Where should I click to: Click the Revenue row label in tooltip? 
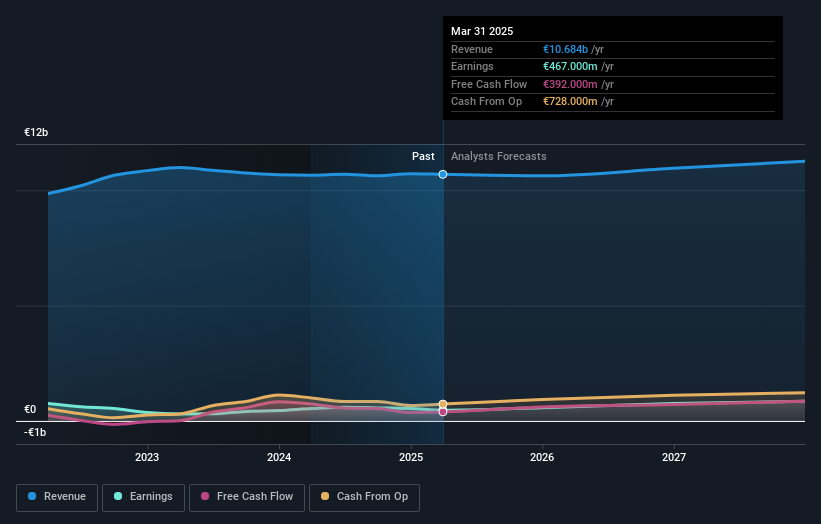point(472,49)
